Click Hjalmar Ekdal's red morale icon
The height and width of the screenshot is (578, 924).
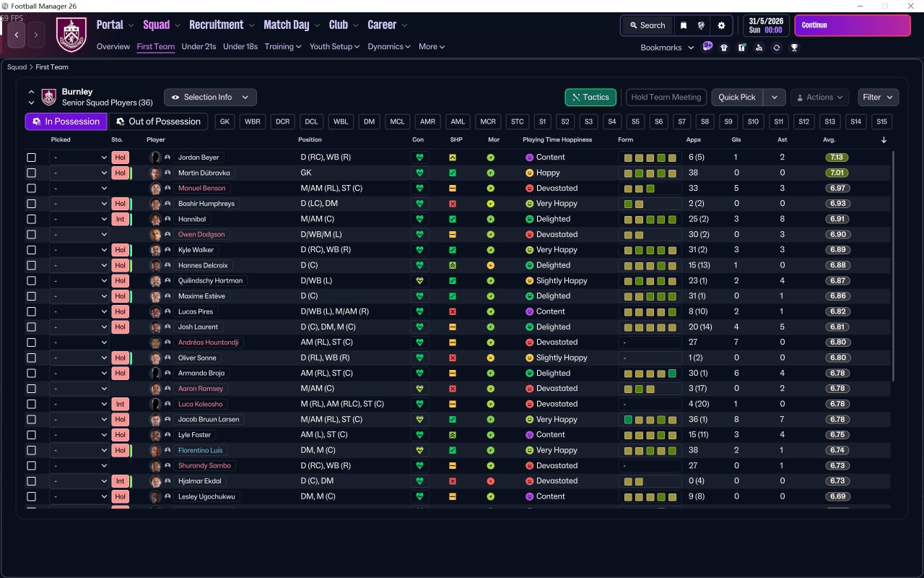[x=491, y=481]
